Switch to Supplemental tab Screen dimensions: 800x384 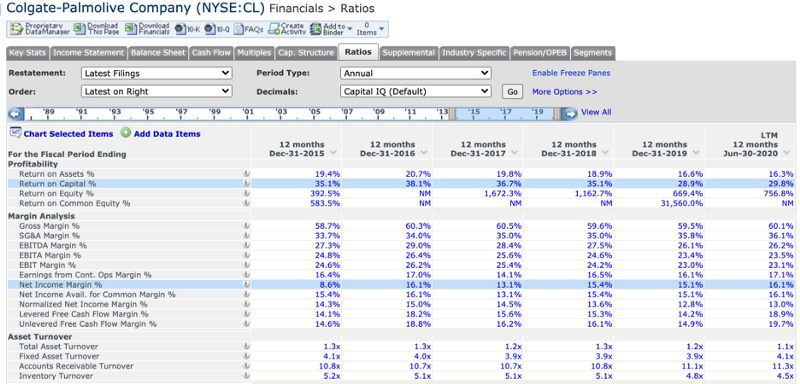[x=409, y=53]
